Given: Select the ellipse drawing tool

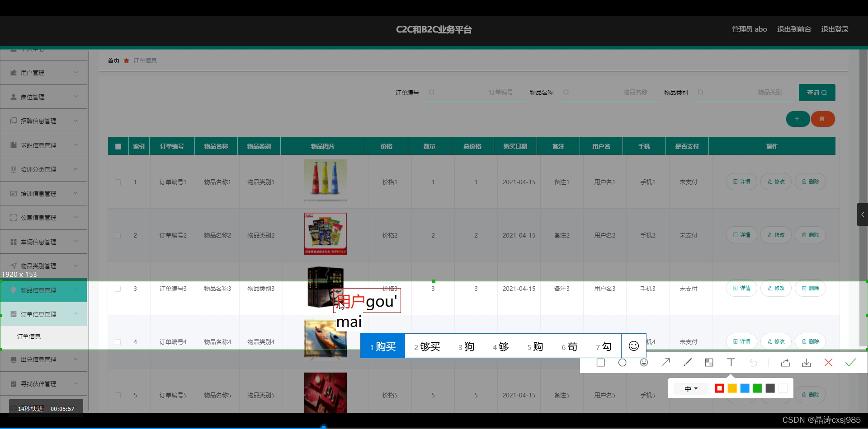Looking at the screenshot, I should [622, 363].
